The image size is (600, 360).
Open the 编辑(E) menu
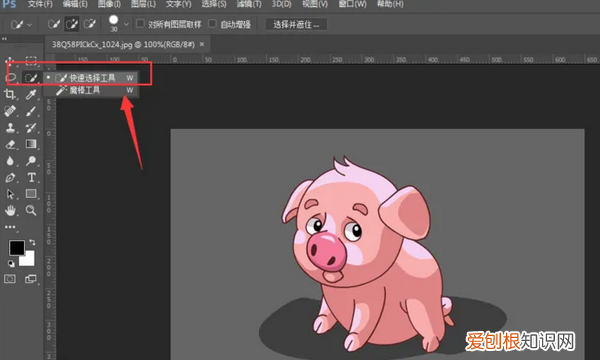(x=75, y=4)
